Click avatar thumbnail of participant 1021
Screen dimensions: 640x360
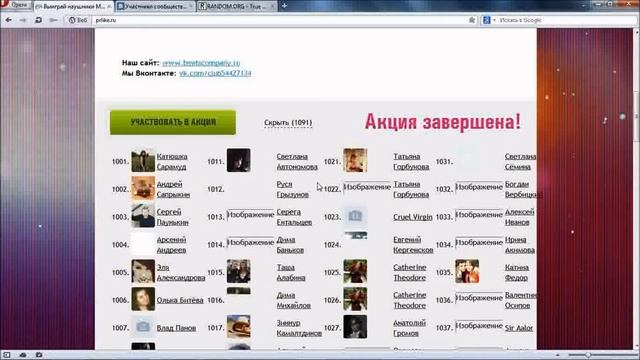[355, 160]
